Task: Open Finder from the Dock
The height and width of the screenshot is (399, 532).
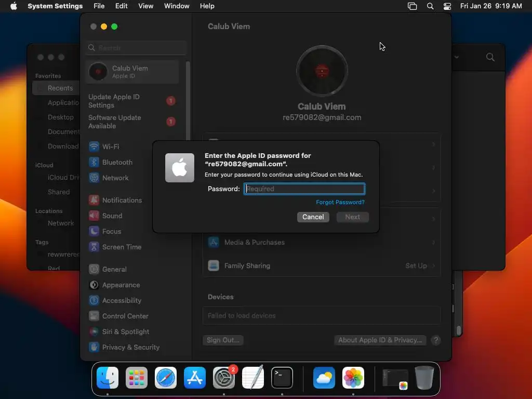Action: tap(108, 378)
